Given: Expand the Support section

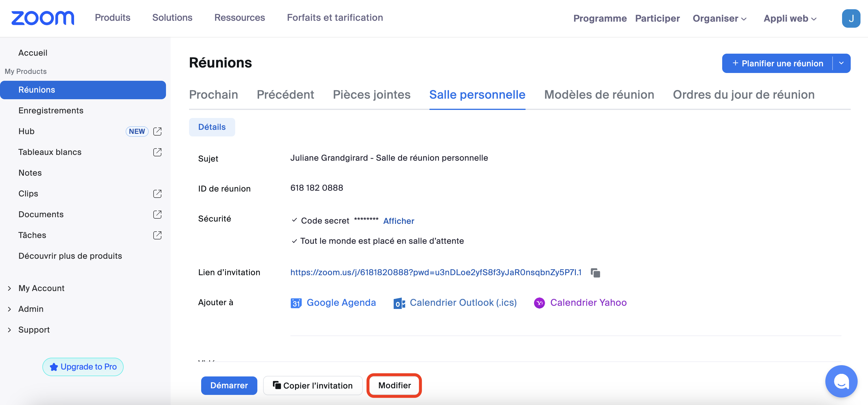Looking at the screenshot, I should 10,330.
